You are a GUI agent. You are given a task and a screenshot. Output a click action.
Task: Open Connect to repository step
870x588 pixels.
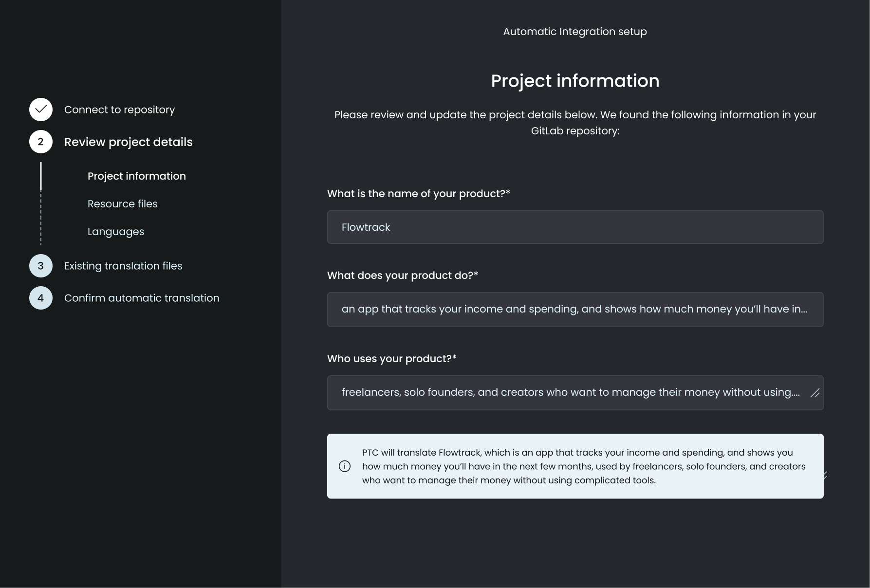(119, 110)
